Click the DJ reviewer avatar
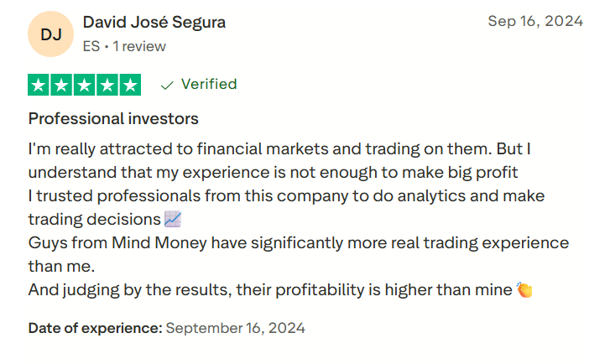The width and height of the screenshot is (610, 364). click(x=50, y=35)
